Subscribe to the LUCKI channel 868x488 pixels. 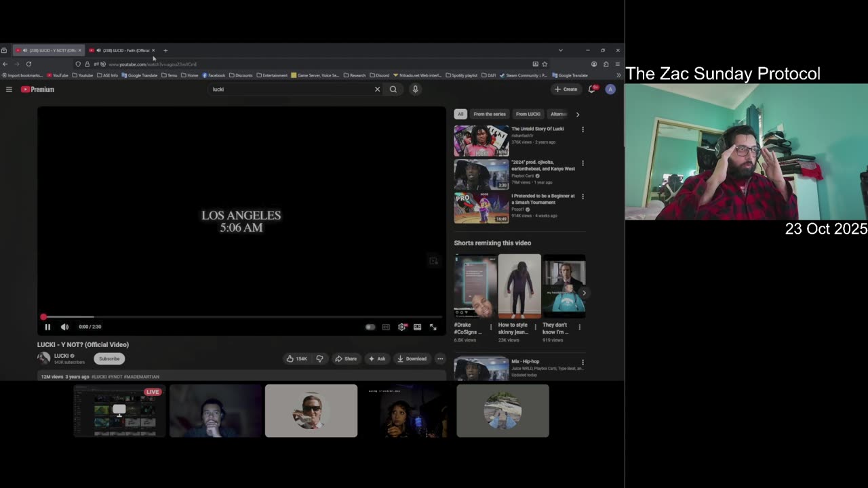point(109,359)
